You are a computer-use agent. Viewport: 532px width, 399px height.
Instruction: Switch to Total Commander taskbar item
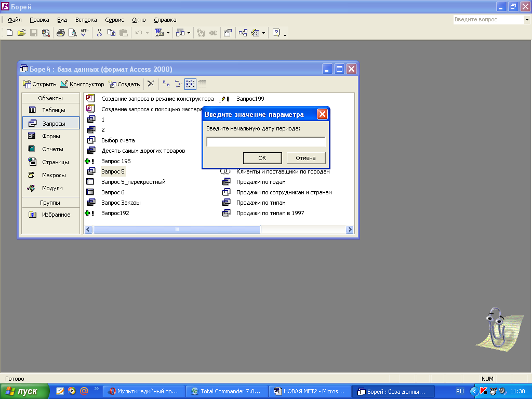(x=227, y=391)
